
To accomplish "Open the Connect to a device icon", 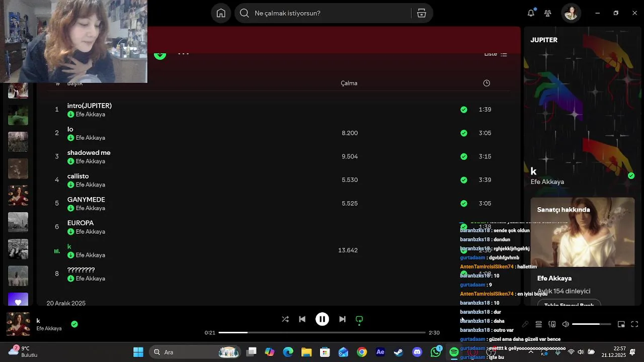I will pyautogui.click(x=552, y=324).
